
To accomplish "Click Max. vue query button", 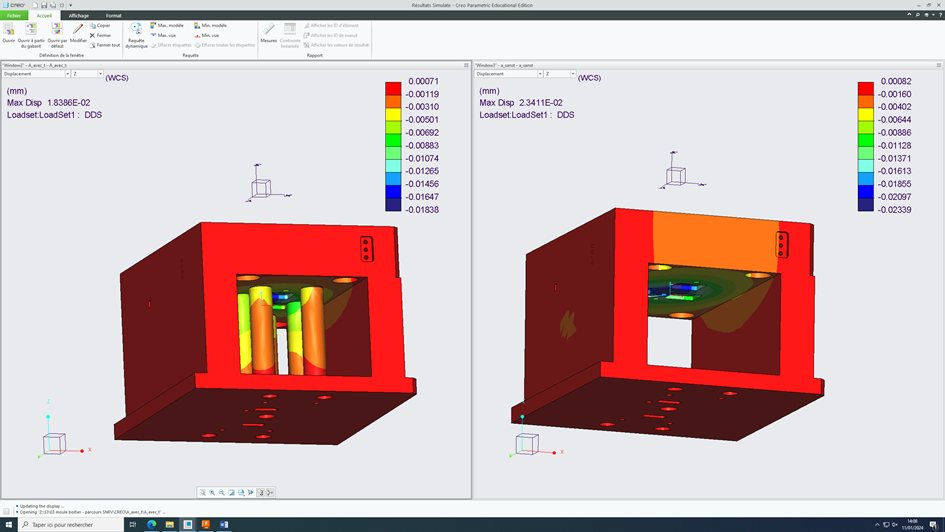I will point(163,35).
